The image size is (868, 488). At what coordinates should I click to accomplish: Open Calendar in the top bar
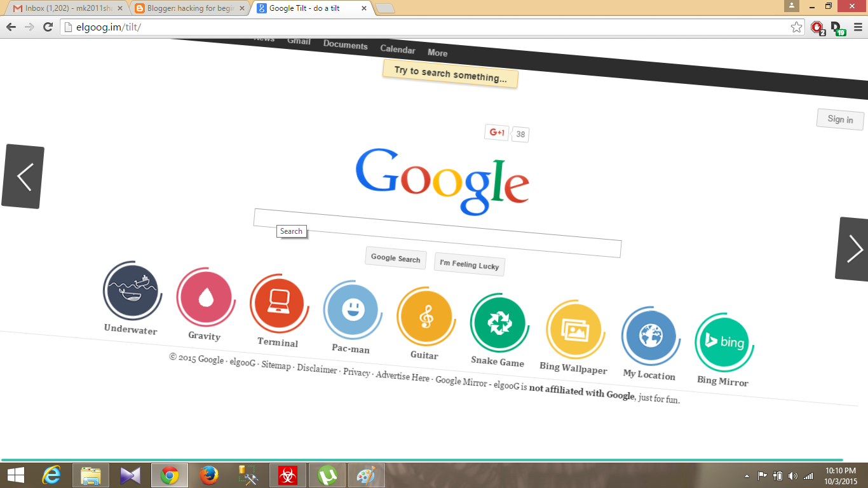click(398, 50)
